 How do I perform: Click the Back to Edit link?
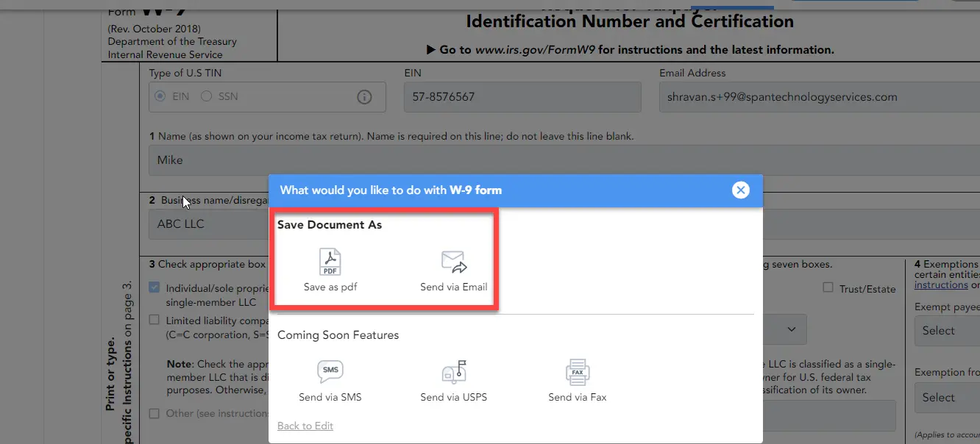click(x=305, y=426)
